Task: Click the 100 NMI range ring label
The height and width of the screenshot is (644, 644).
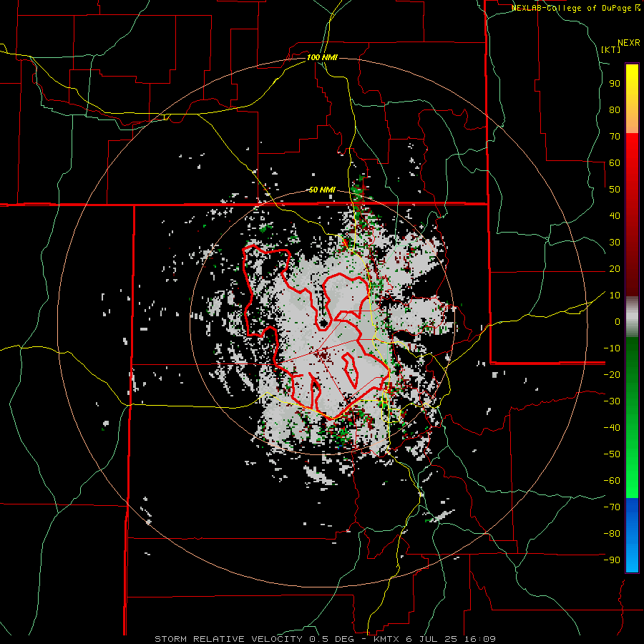Action: (x=322, y=57)
